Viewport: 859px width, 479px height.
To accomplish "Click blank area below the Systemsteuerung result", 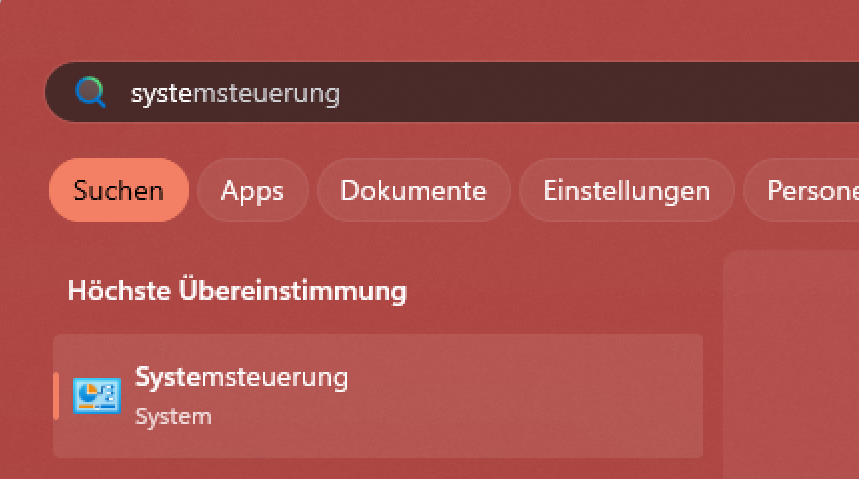I will 378,468.
